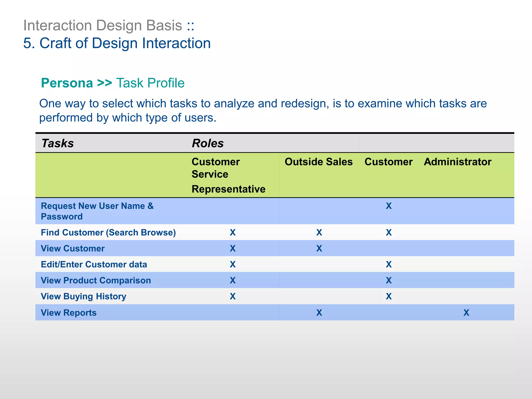
Task: Click View Customer X under Outside Sales
Action: coord(319,249)
